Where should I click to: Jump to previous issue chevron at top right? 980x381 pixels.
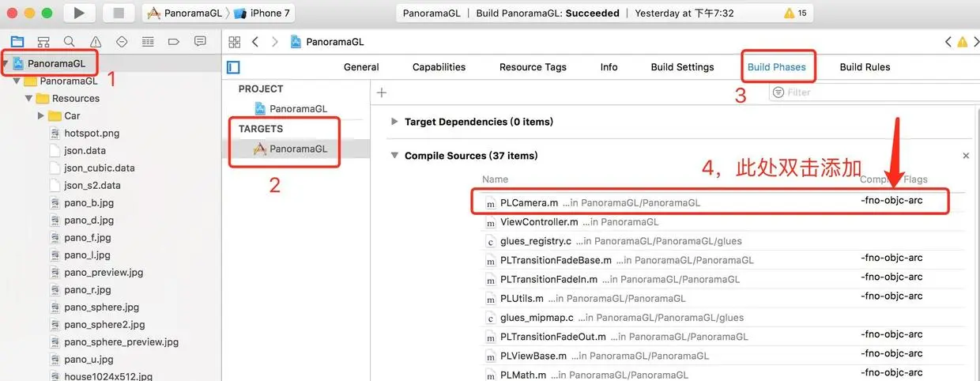point(948,42)
